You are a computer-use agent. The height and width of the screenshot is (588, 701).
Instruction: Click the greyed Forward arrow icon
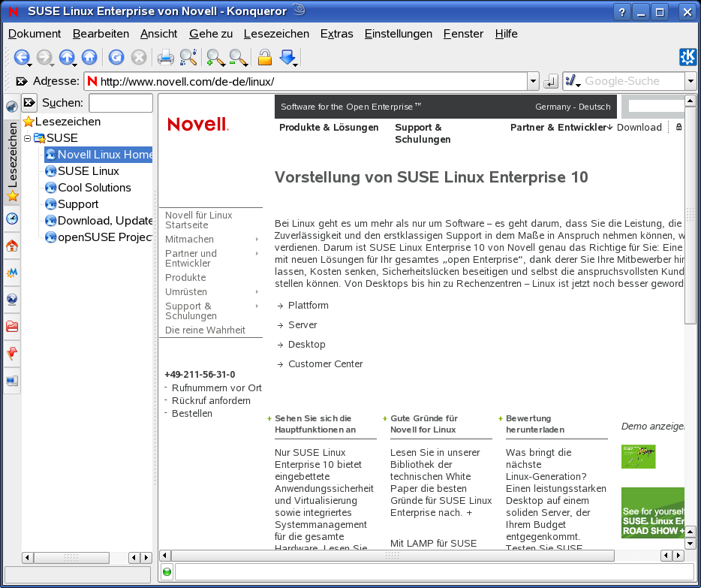pyautogui.click(x=44, y=57)
